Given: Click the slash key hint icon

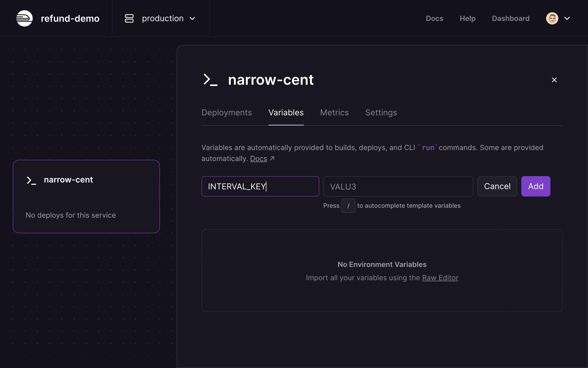Looking at the screenshot, I should click(x=348, y=206).
